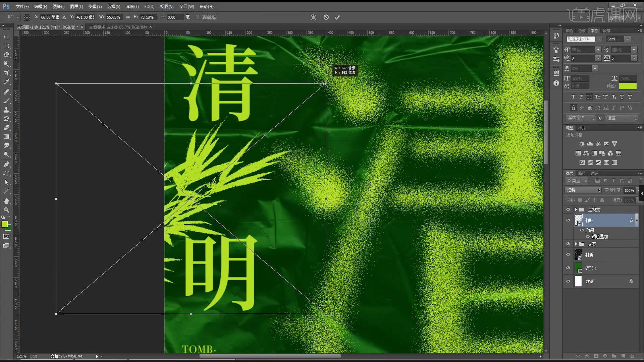This screenshot has width=644, height=362.
Task: Switch to the 文案要求.psd document tab
Action: [117, 27]
